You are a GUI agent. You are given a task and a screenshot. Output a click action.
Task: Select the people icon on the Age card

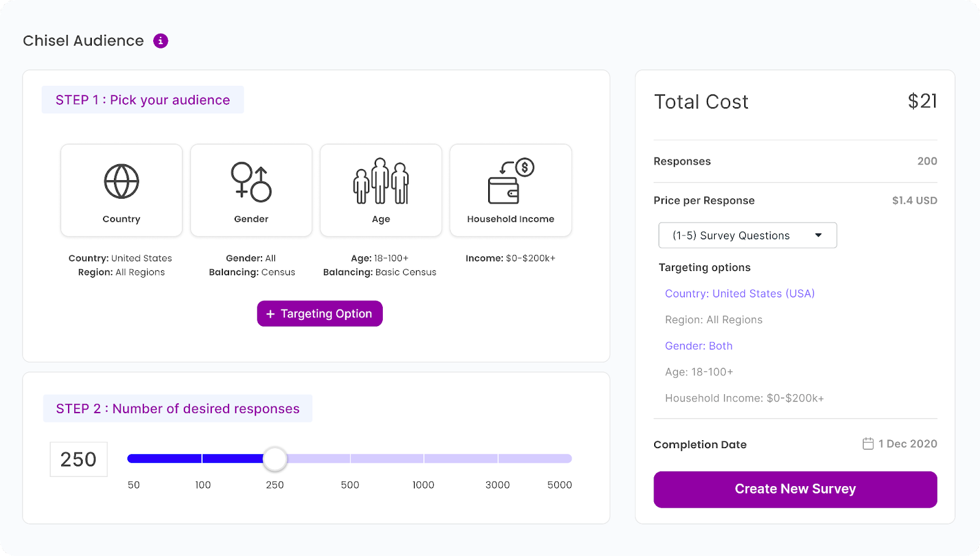[x=381, y=181]
